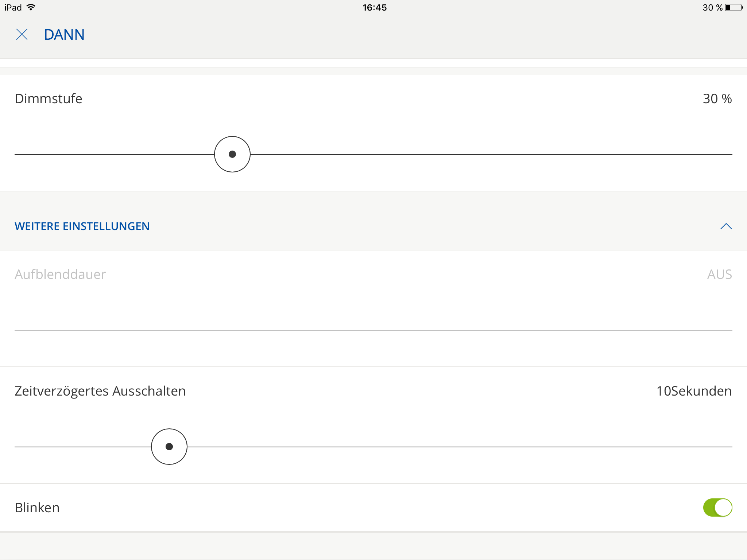Disable the Blinken toggle switch
The height and width of the screenshot is (560, 747).
tap(717, 507)
